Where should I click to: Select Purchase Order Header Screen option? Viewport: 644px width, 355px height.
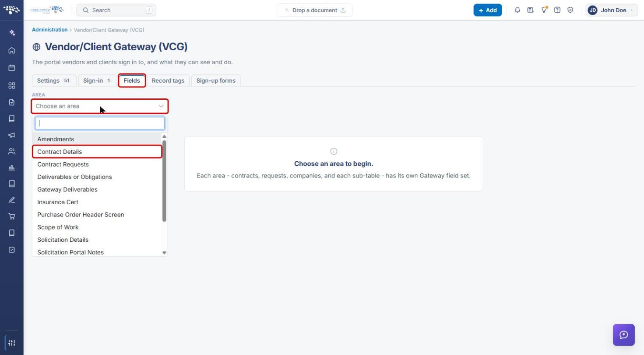click(97, 215)
